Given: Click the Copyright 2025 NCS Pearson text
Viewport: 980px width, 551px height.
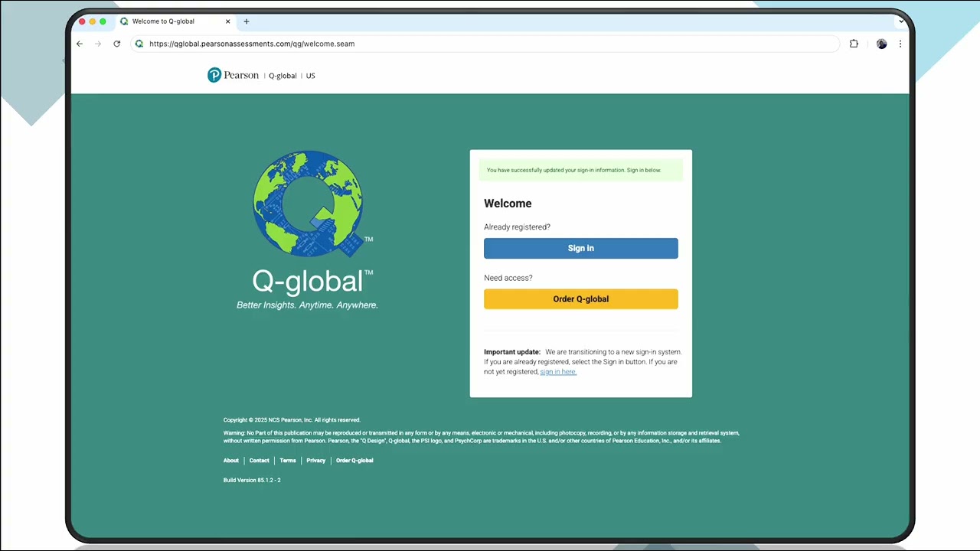Looking at the screenshot, I should [292, 420].
